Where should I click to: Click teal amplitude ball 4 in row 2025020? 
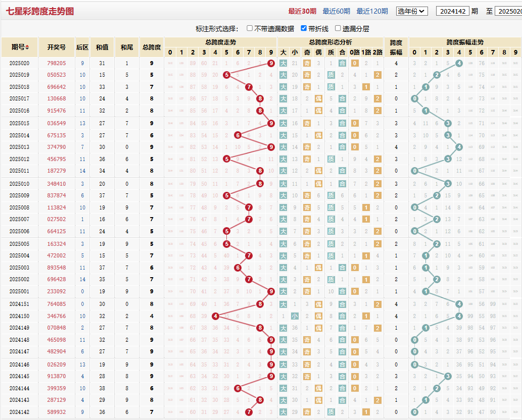point(459,63)
